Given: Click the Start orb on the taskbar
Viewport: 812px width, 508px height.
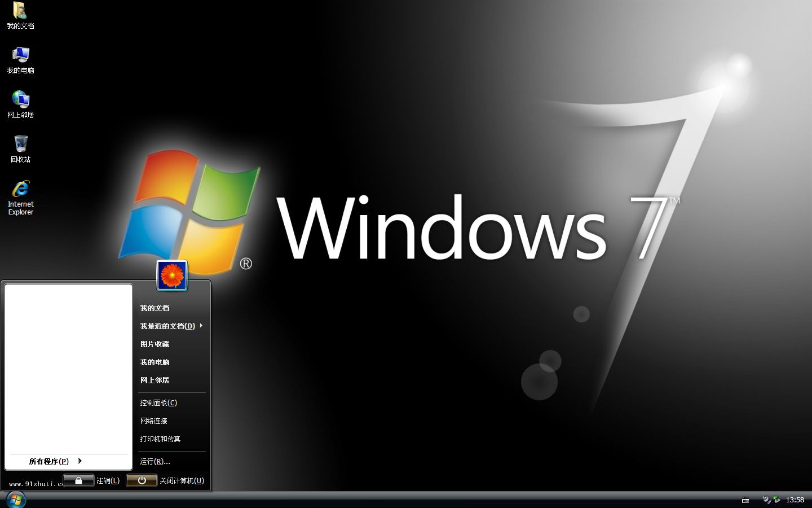Looking at the screenshot, I should tap(15, 500).
